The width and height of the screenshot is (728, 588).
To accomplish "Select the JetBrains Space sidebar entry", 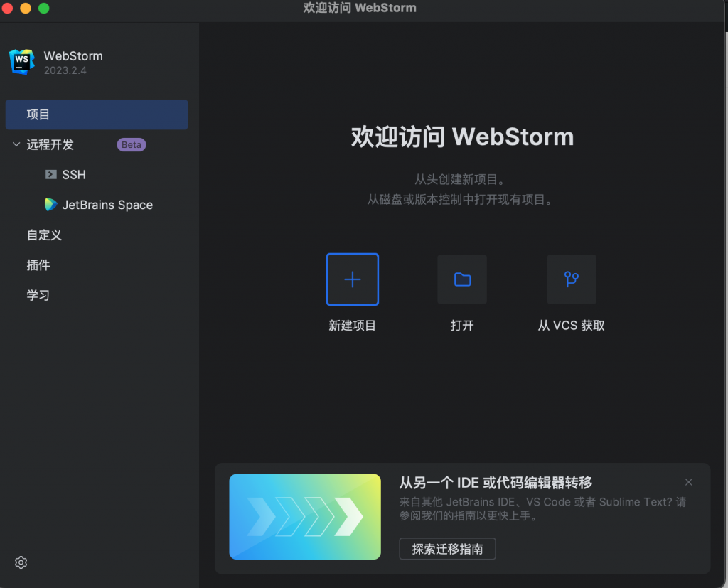I will (x=107, y=205).
